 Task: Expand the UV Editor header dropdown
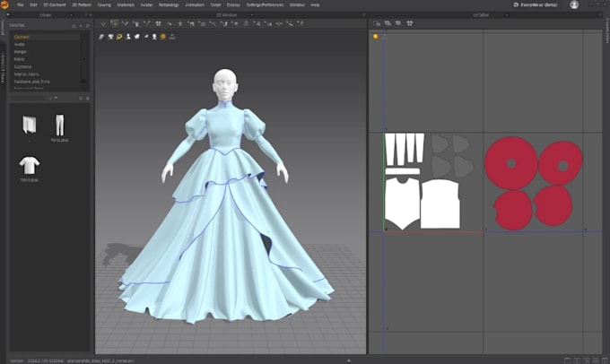click(x=507, y=15)
